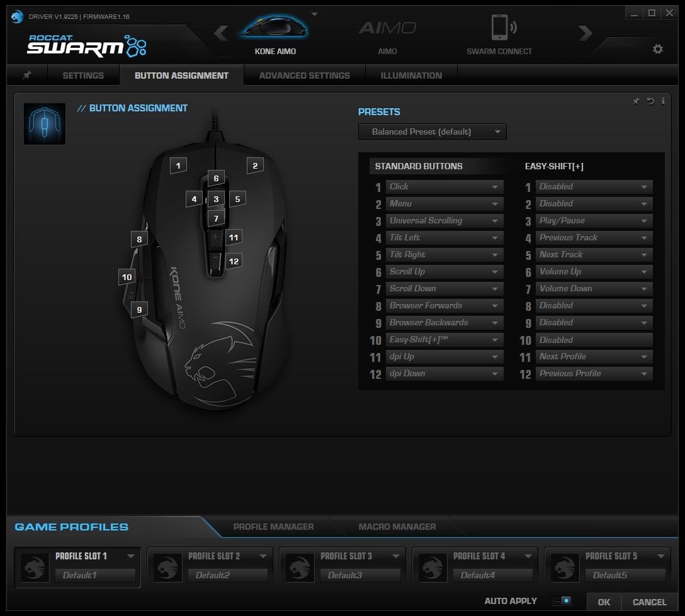Viewport: 685px width, 616px height.
Task: Select mouse button marker 11 dpi up
Action: [x=234, y=237]
